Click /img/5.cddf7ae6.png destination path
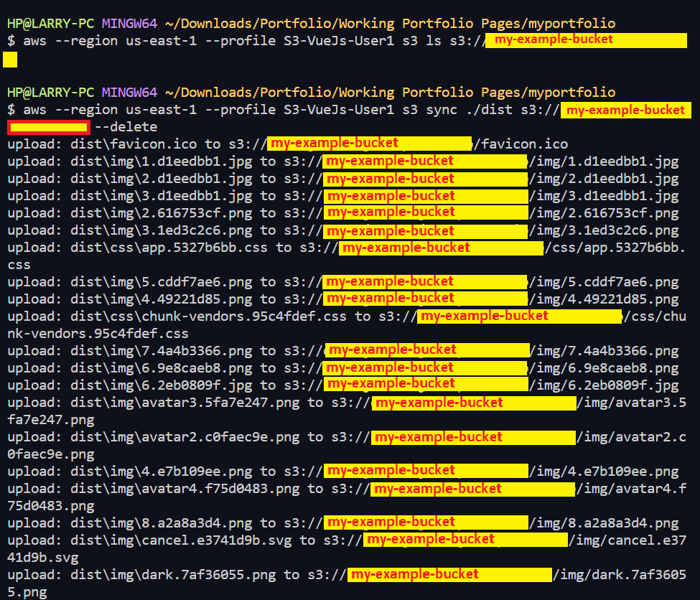Image resolution: width=700 pixels, height=600 pixels. click(604, 282)
